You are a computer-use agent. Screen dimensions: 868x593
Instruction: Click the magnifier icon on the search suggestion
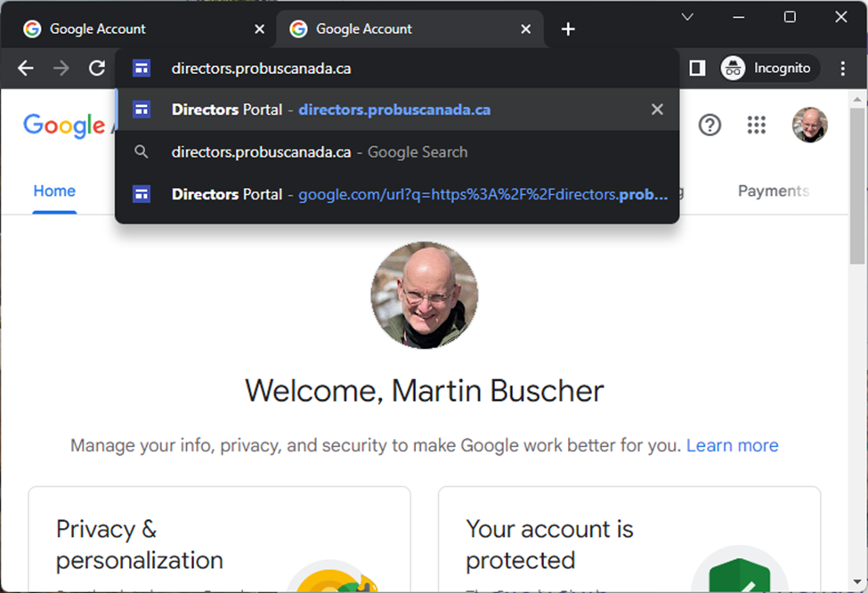click(x=142, y=151)
